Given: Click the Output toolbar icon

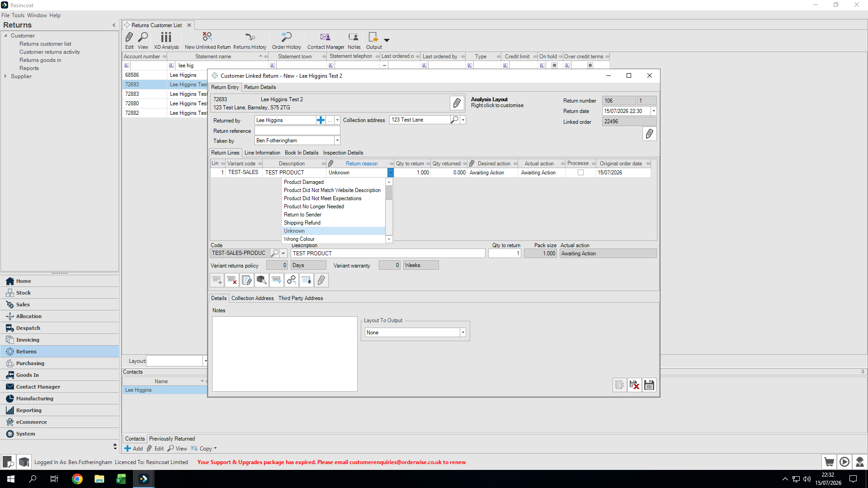Looking at the screenshot, I should (x=373, y=40).
